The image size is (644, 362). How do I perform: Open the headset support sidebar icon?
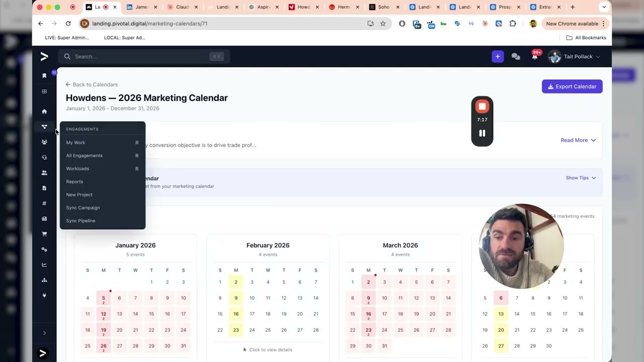point(44,157)
